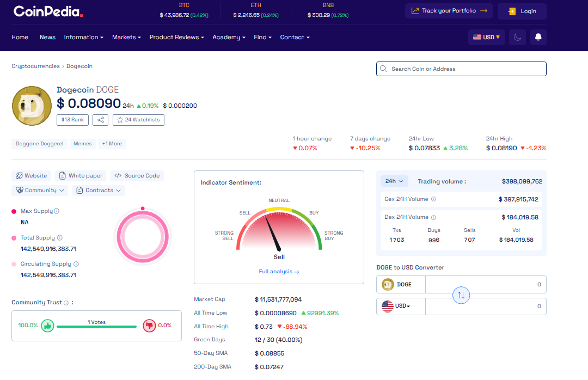Add Dogecoin to watchlist star
588x380 pixels.
click(x=120, y=120)
